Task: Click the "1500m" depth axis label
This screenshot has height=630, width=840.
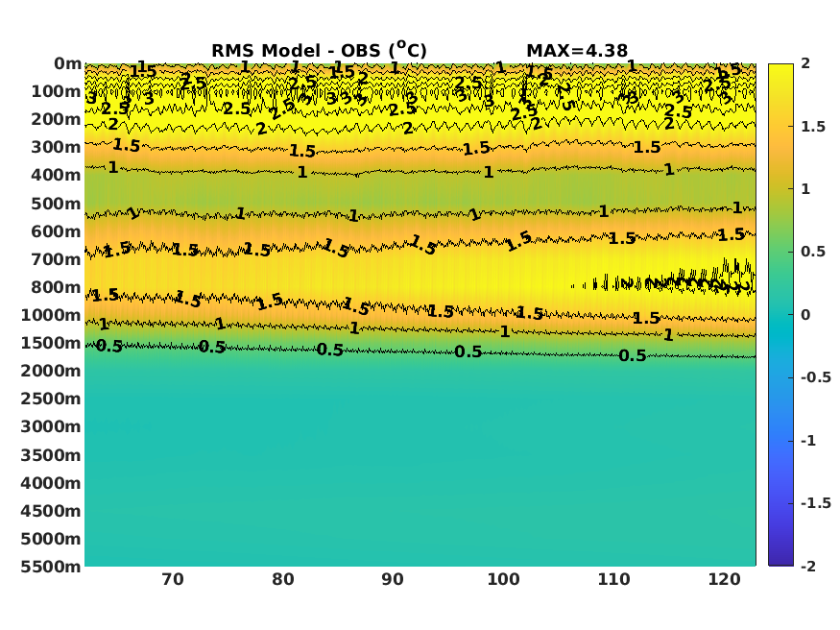Action: pyautogui.click(x=51, y=344)
